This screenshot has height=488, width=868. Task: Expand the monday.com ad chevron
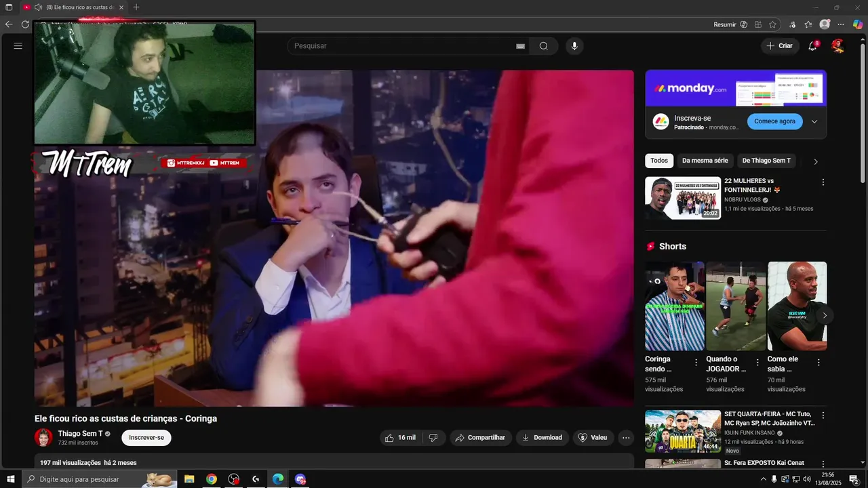point(814,121)
